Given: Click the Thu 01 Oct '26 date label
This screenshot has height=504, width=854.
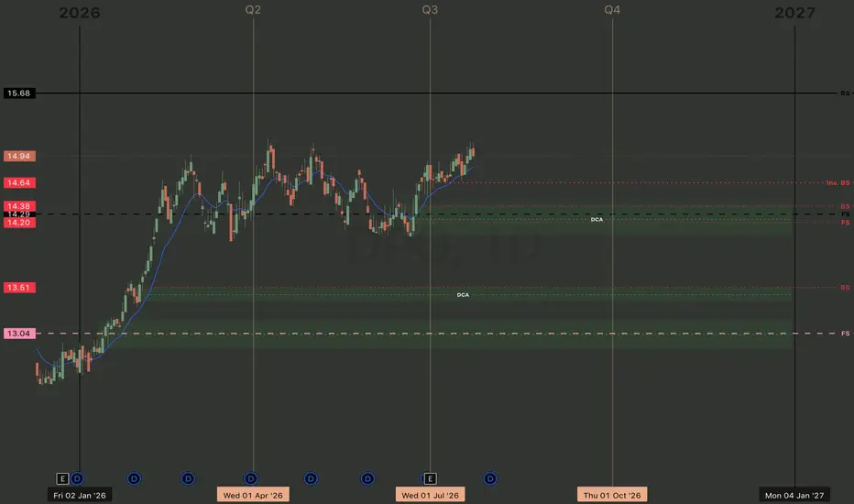Looking at the screenshot, I should tap(611, 495).
